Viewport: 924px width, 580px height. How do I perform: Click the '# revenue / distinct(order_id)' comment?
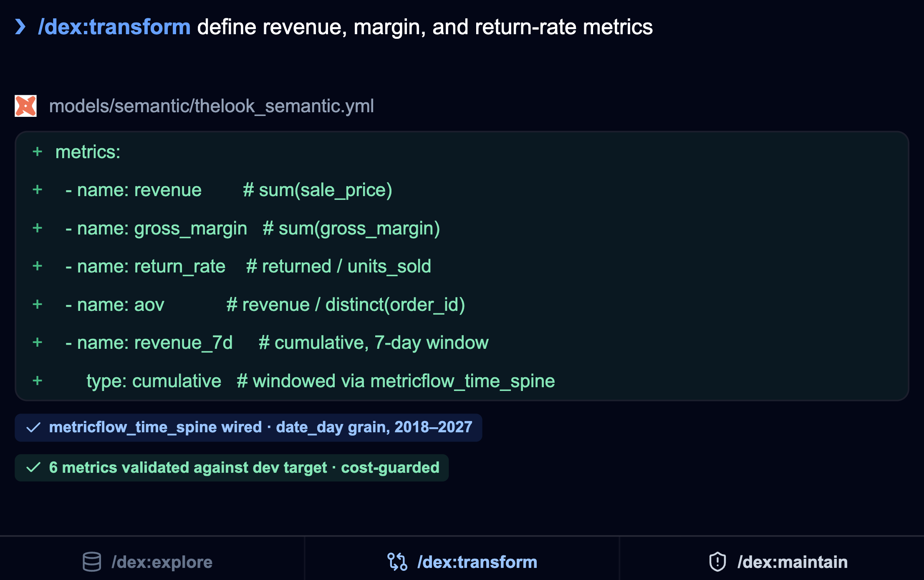point(346,305)
